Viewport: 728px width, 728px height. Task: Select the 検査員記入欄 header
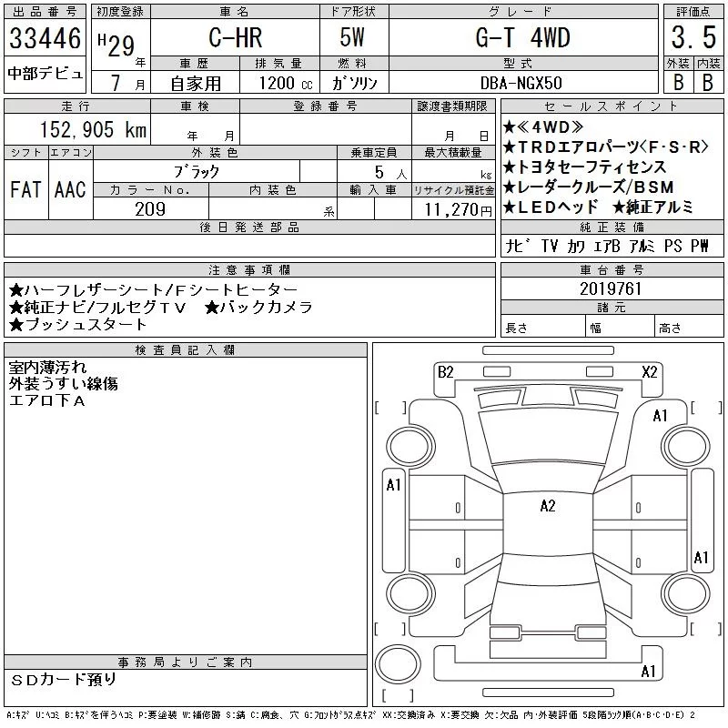[x=185, y=349]
